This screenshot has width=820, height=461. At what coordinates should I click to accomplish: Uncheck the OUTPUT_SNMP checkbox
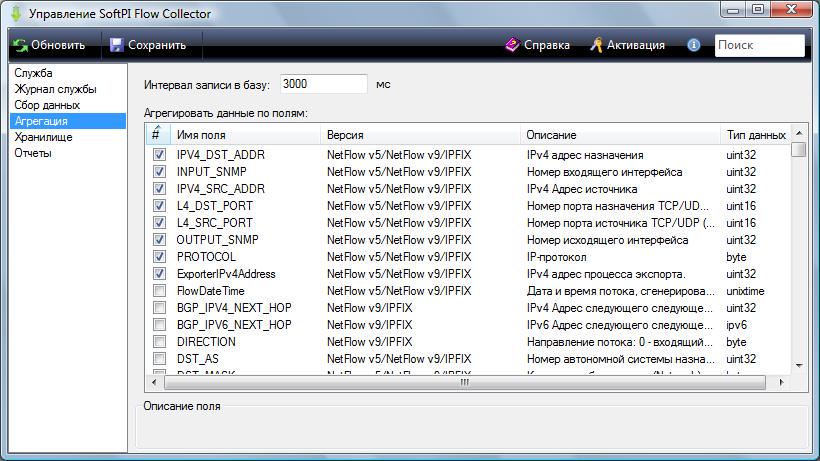(160, 240)
